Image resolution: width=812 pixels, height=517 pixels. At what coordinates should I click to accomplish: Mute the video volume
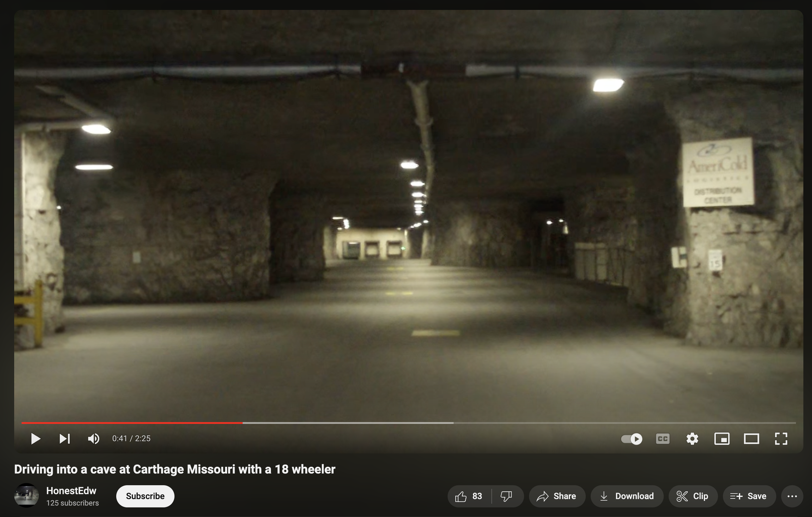pyautogui.click(x=94, y=438)
